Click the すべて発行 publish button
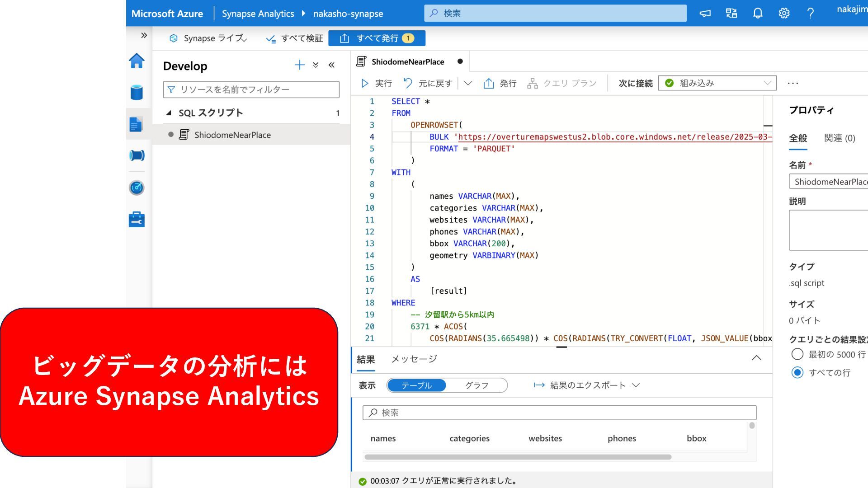Viewport: 868px width, 488px height. point(377,38)
